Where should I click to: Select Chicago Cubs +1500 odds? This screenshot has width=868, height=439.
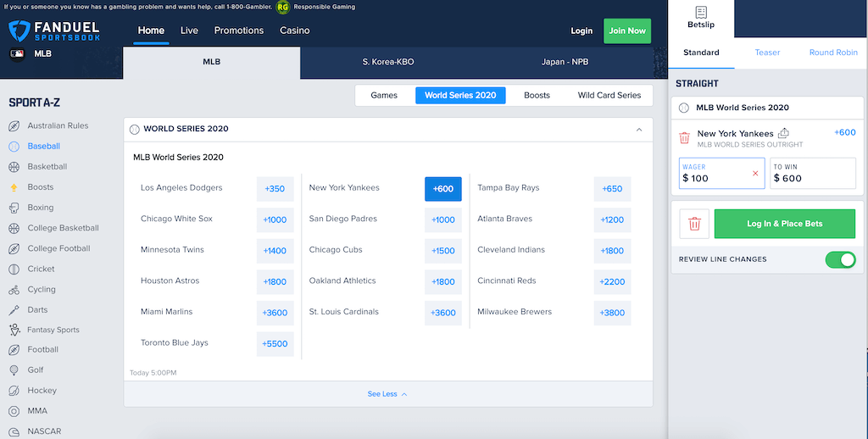point(442,251)
